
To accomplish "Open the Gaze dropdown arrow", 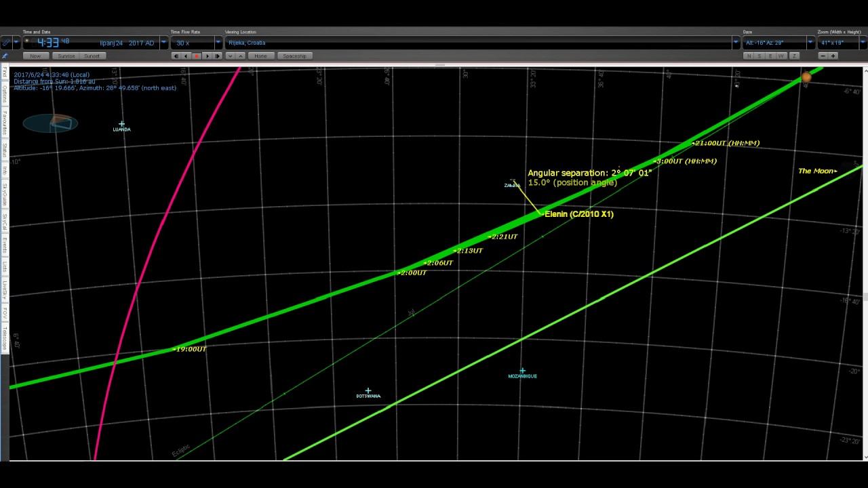I will click(x=810, y=43).
